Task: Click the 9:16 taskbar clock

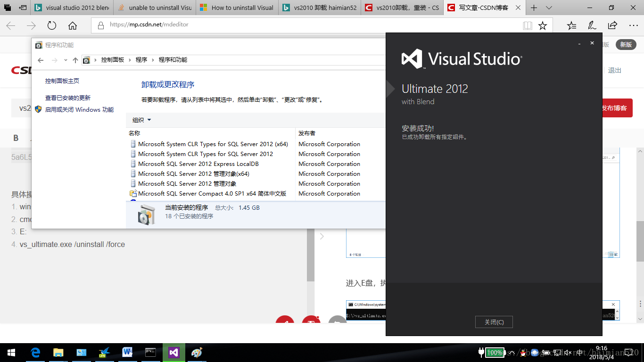Action: click(601, 352)
